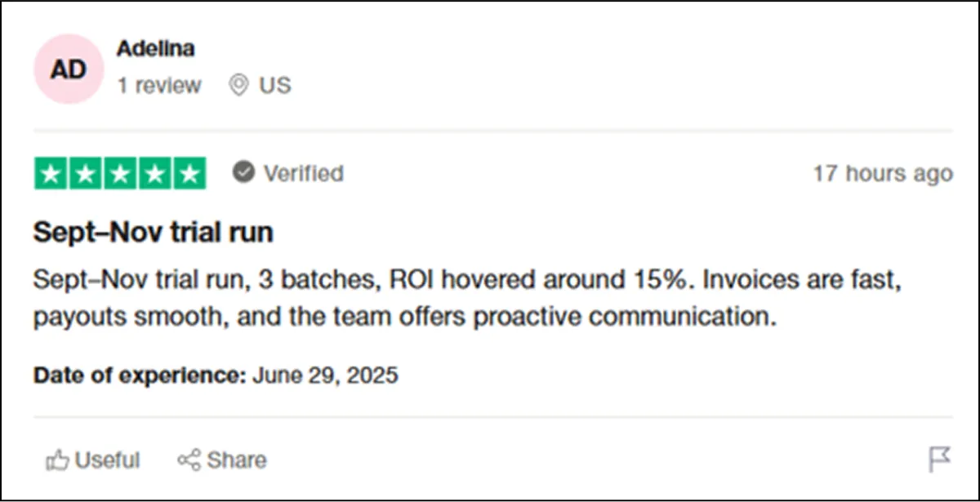The width and height of the screenshot is (980, 502).
Task: Click the Share button label
Action: 236,460
